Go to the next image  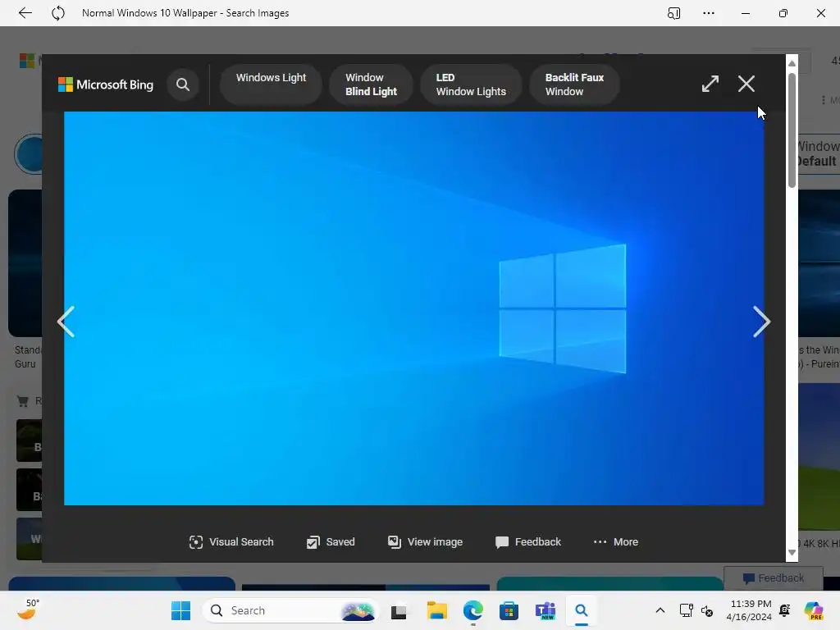(x=761, y=322)
